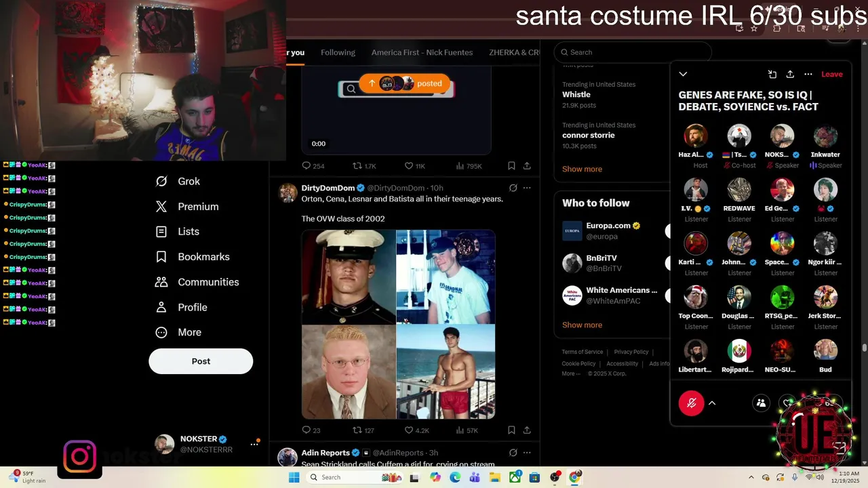Open Lists in the sidebar
Screen dimensions: 868x488
pos(178,232)
